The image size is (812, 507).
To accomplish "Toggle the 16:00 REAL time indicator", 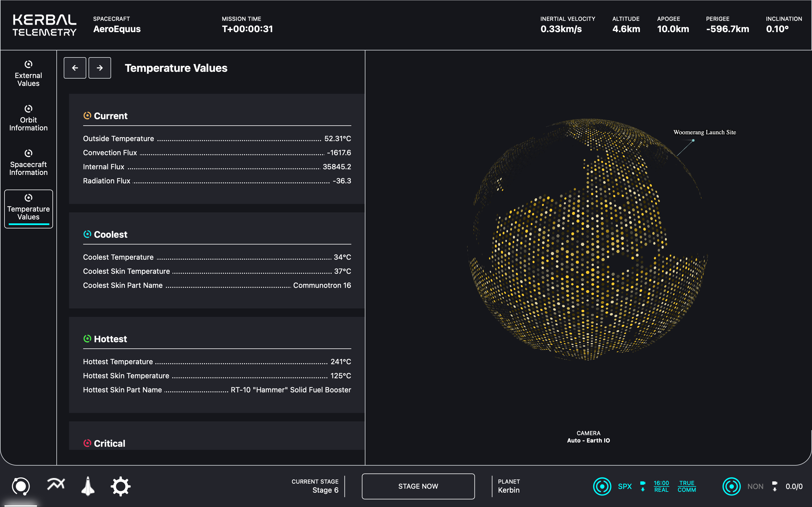I will click(x=661, y=486).
